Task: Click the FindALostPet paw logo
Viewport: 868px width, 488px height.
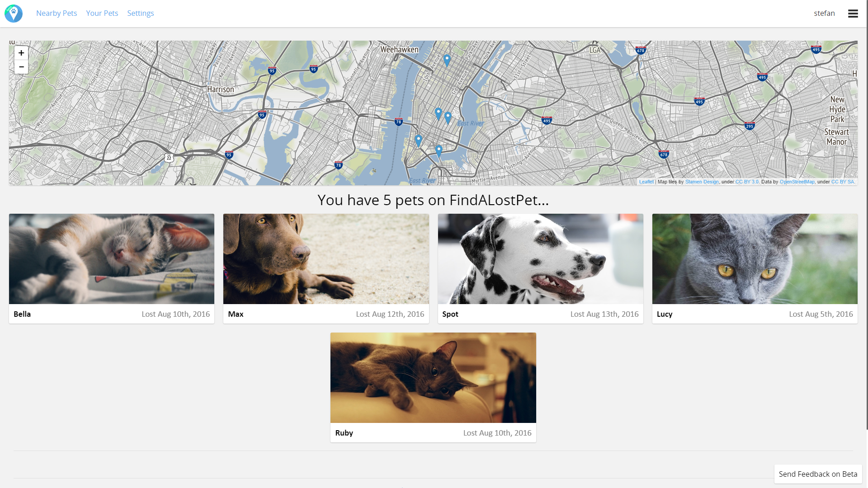Action: 14,14
